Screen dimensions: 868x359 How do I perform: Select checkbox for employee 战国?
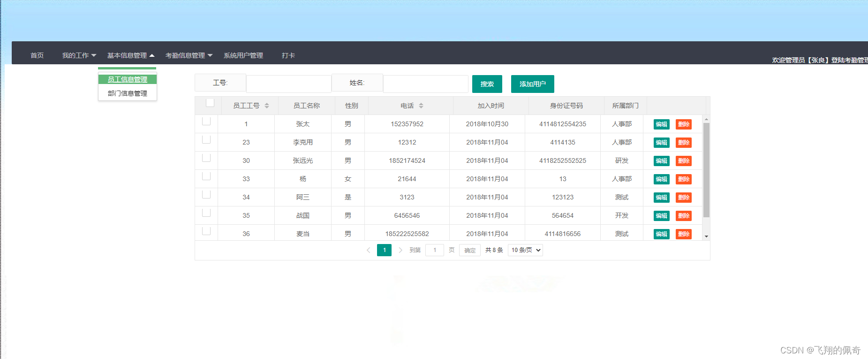click(206, 213)
